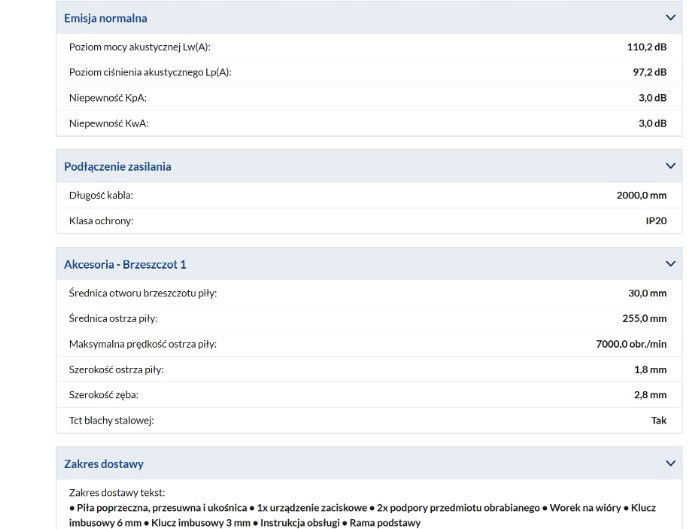Click the 97,2 dB value
Screen dimensions: 688x529
pyautogui.click(x=649, y=72)
